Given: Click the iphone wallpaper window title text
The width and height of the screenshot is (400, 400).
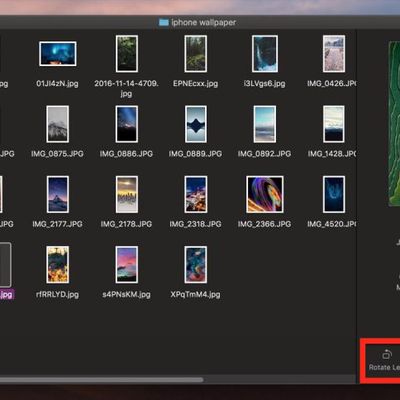Looking at the screenshot, I should 204,22.
